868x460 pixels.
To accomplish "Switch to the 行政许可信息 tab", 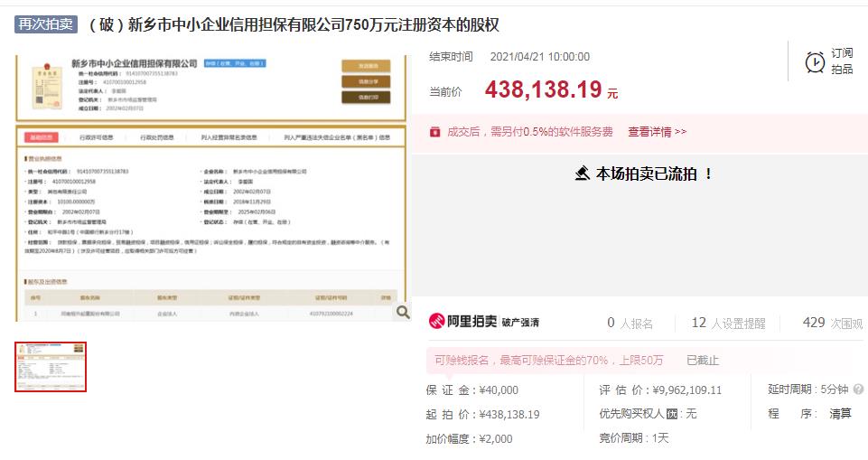I will (97, 137).
